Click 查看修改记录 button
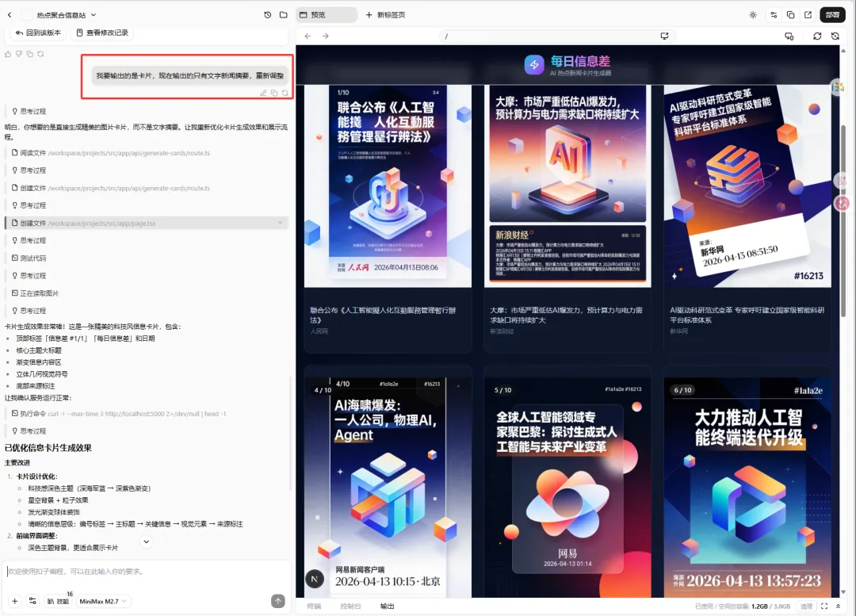This screenshot has height=616, width=856. coord(102,33)
